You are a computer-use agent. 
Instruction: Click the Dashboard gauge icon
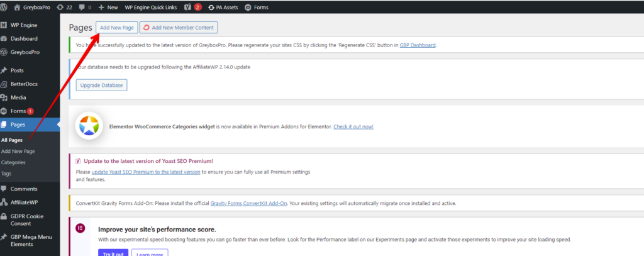click(x=4, y=38)
